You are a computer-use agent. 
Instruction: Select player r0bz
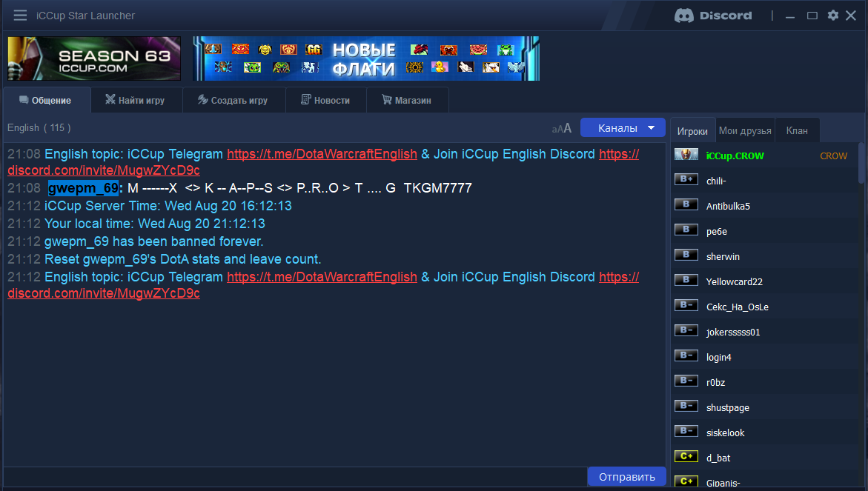coord(766,382)
